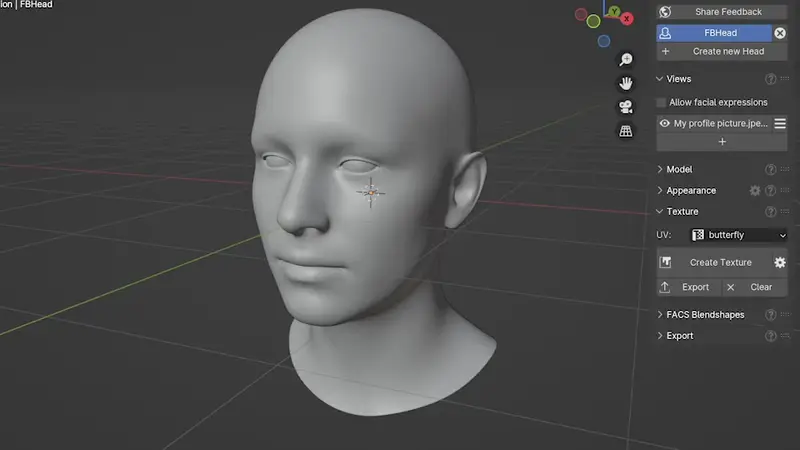Select My profile picture.jpe... view
Viewport: 800px width, 450px height.
pos(720,123)
